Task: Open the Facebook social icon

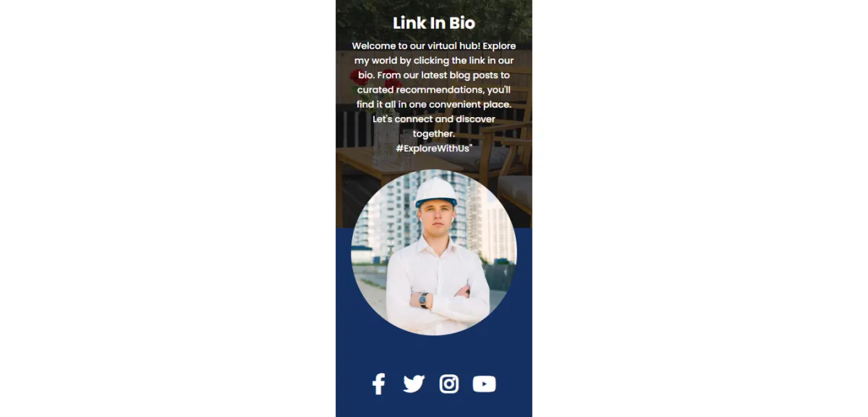Action: point(378,384)
